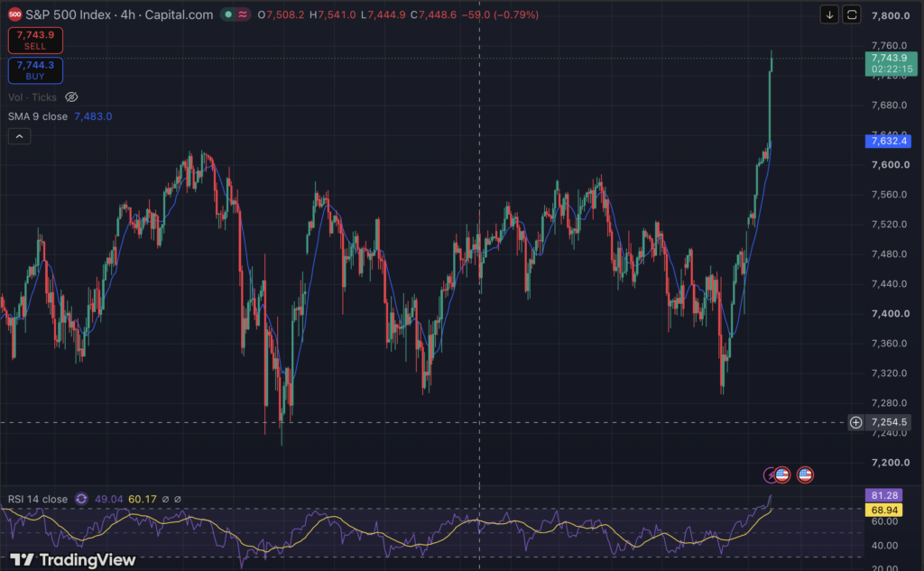Screen dimensions: 924x571
Task: Click the plus icon next to 7,254.5
Action: click(x=855, y=422)
